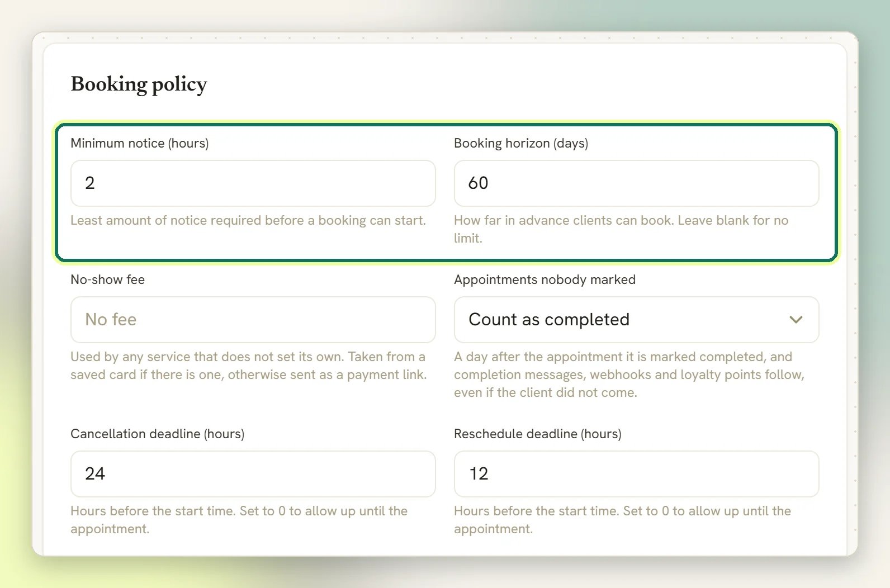Focus the No-show fee input field
The height and width of the screenshot is (588, 890).
click(x=253, y=320)
